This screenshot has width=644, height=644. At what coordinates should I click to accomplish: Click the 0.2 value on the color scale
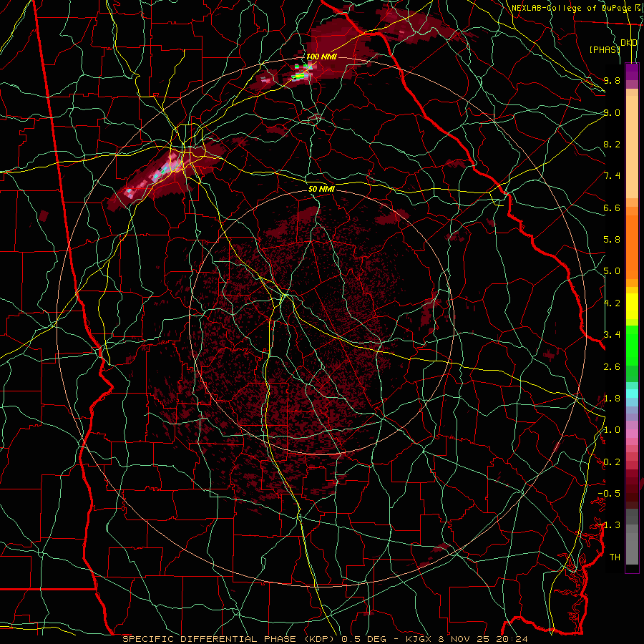[x=612, y=462]
